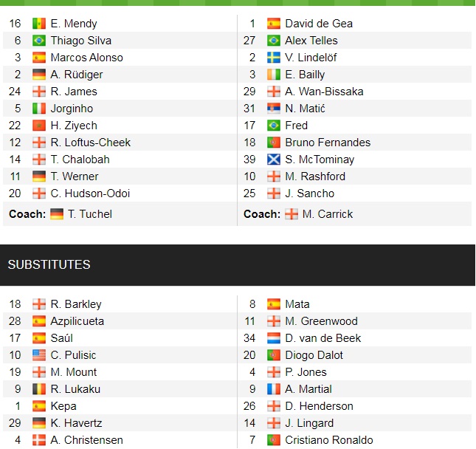476x449 pixels.
Task: Click Sweden flag next to V. Lindelöf
Action: [274, 58]
